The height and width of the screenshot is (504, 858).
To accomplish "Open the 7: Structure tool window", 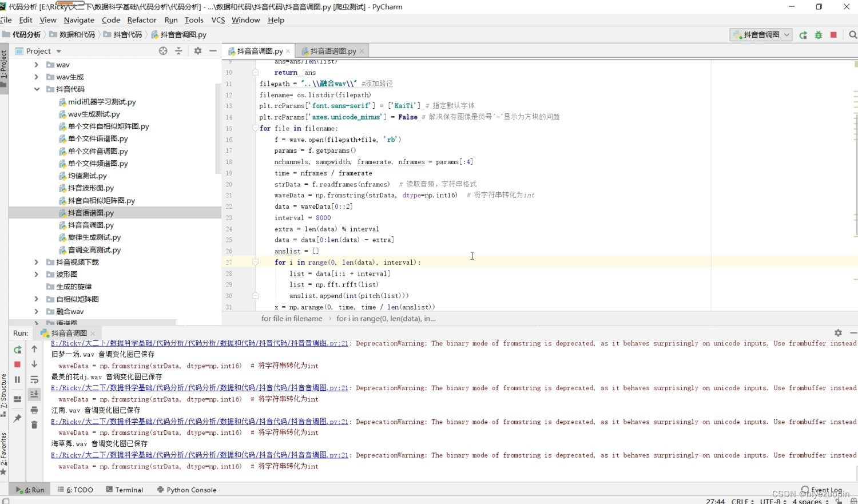I will [4, 395].
